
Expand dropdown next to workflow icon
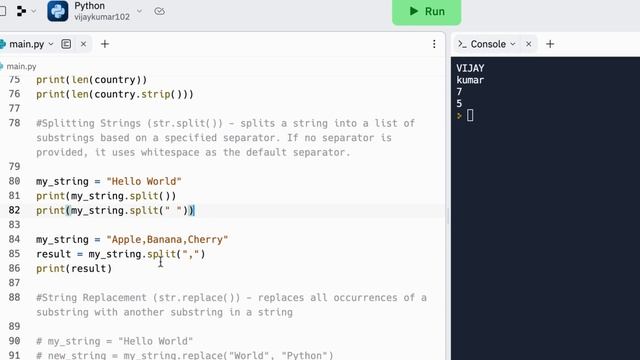tap(34, 11)
